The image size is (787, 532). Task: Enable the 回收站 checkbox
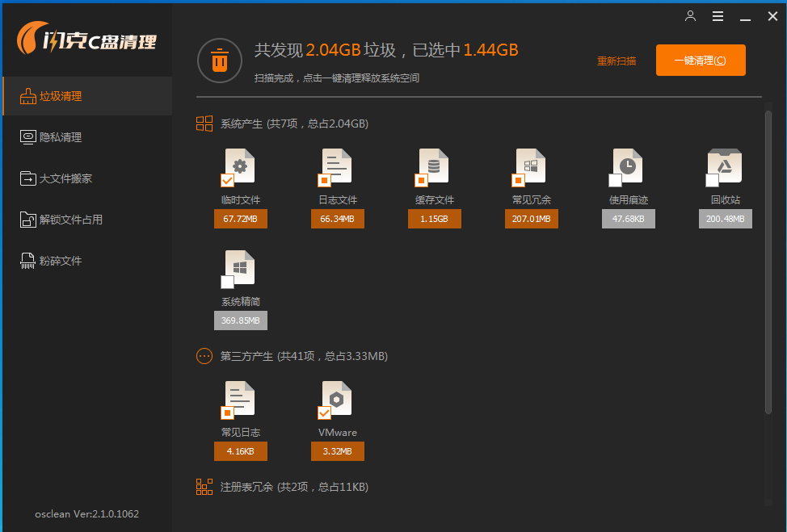(x=712, y=180)
